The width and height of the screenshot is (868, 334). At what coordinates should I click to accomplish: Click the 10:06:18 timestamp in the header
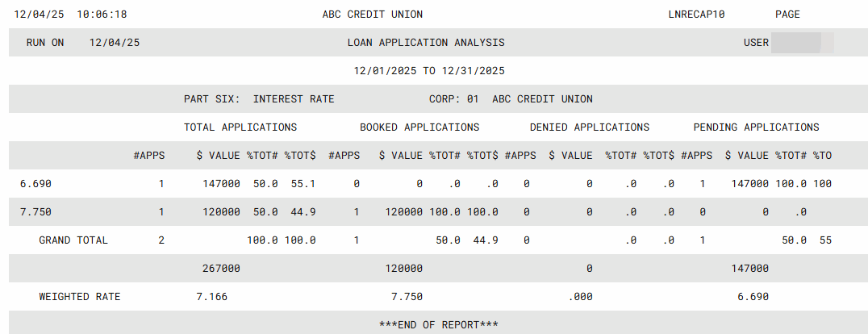point(102,15)
